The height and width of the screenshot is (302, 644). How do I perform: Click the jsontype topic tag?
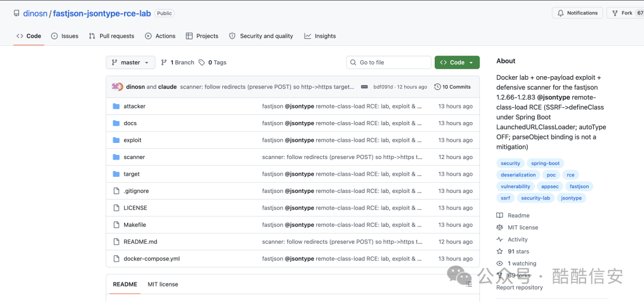point(571,198)
